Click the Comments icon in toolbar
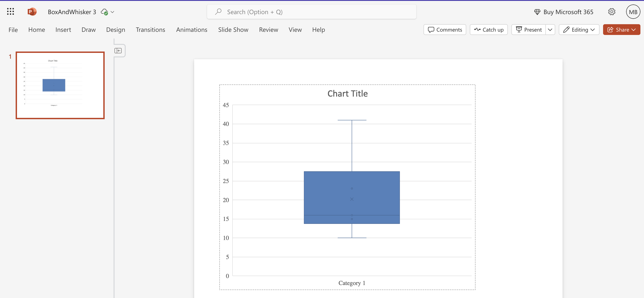 coord(444,29)
